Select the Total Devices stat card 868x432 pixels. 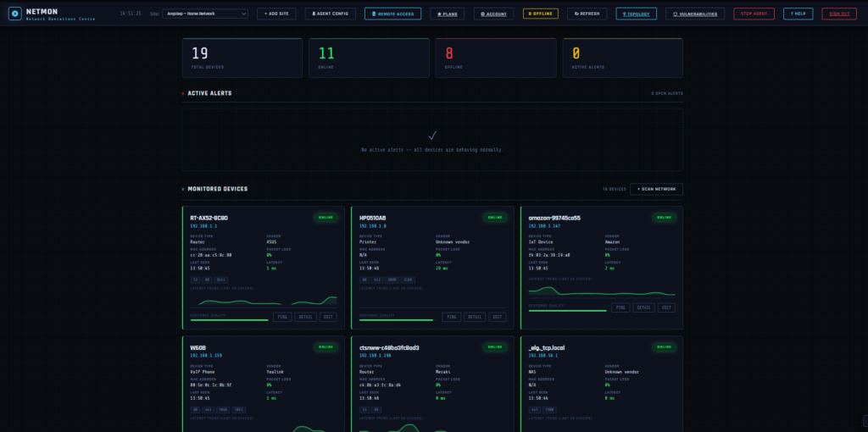(242, 58)
